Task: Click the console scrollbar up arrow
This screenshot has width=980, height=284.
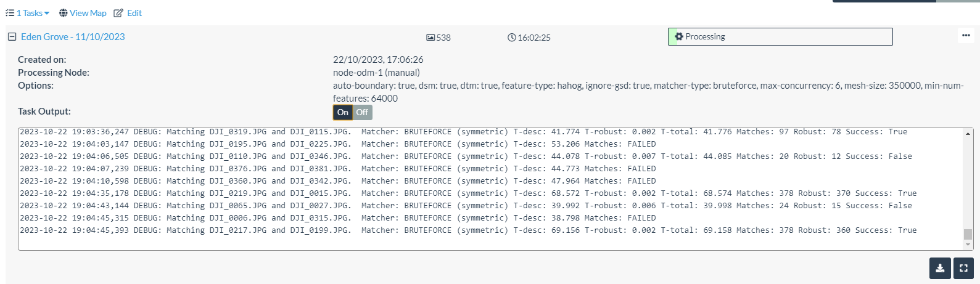Action: pos(968,134)
